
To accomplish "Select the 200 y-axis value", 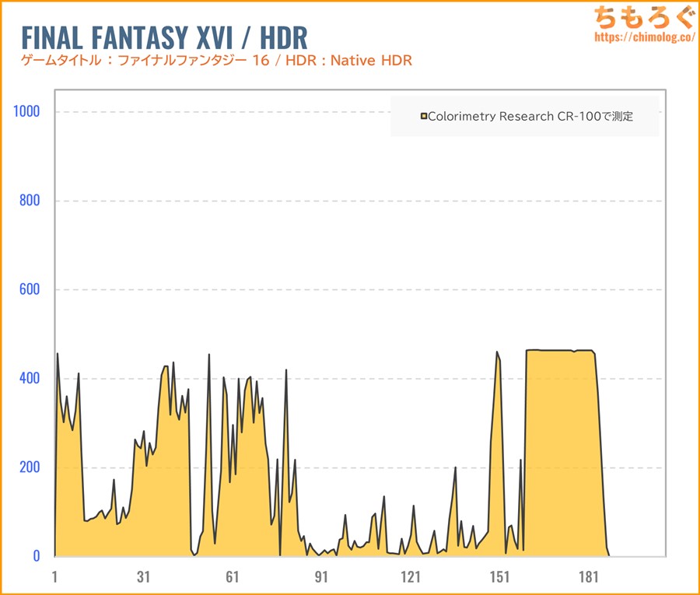I will point(30,467).
